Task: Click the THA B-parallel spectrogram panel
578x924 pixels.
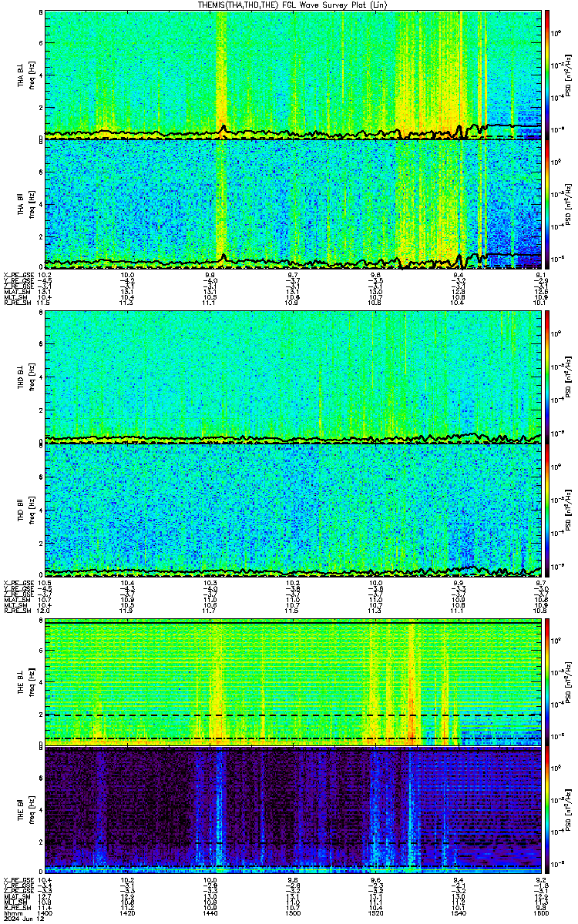Action: point(293,204)
